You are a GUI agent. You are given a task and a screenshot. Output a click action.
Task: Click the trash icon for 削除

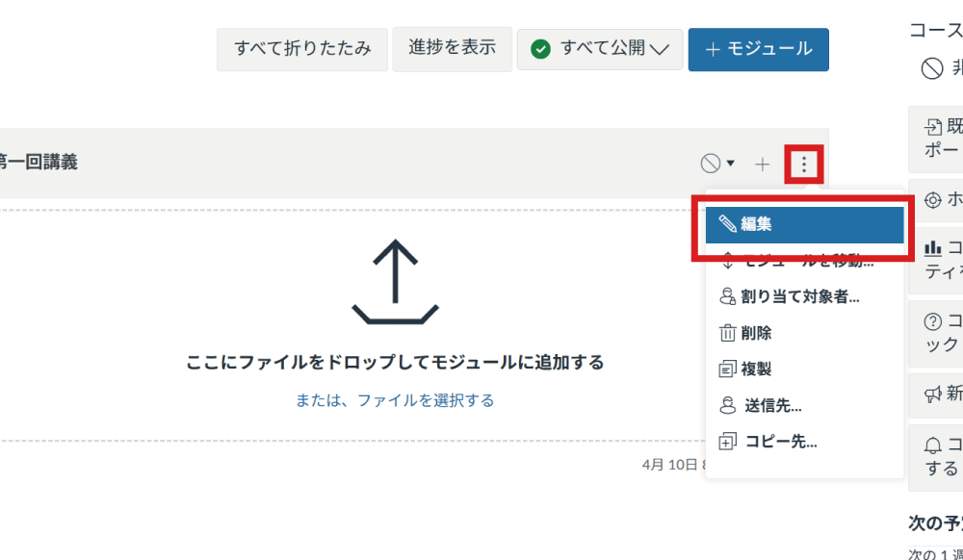(727, 333)
